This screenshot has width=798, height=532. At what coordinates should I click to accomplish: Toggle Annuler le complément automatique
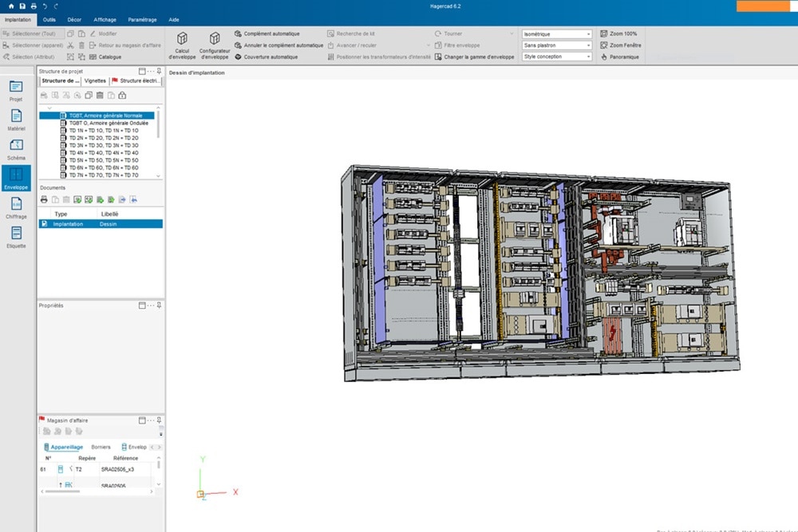tap(282, 45)
